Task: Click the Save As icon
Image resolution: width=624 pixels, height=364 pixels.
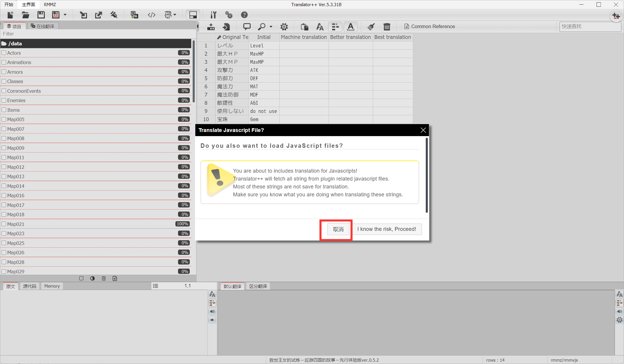Action: 56,15
